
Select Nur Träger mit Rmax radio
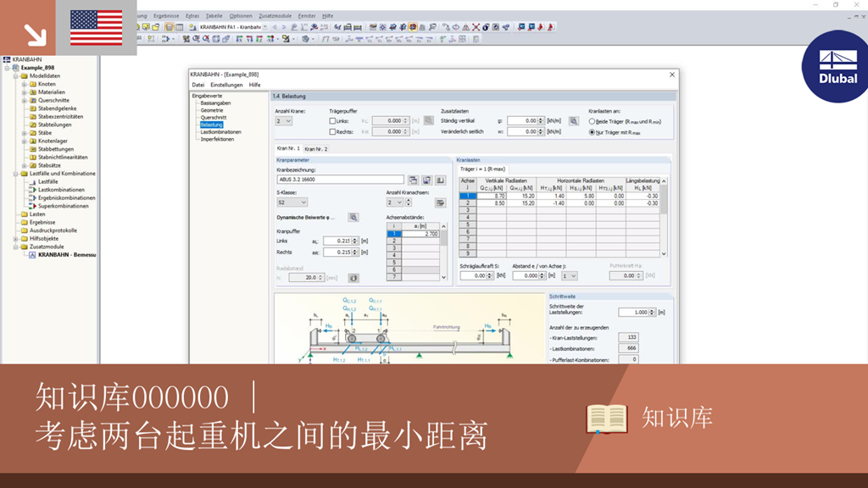pyautogui.click(x=592, y=132)
